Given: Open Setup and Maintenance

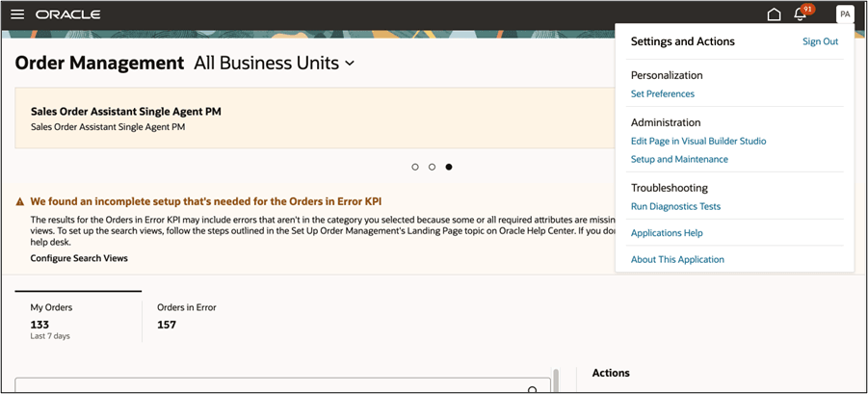Looking at the screenshot, I should click(x=679, y=159).
